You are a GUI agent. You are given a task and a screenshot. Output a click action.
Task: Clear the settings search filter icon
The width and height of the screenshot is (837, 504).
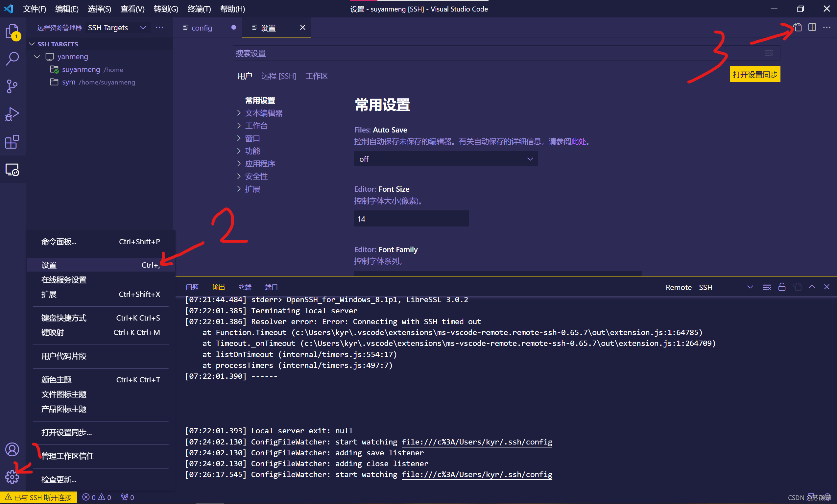pyautogui.click(x=769, y=53)
